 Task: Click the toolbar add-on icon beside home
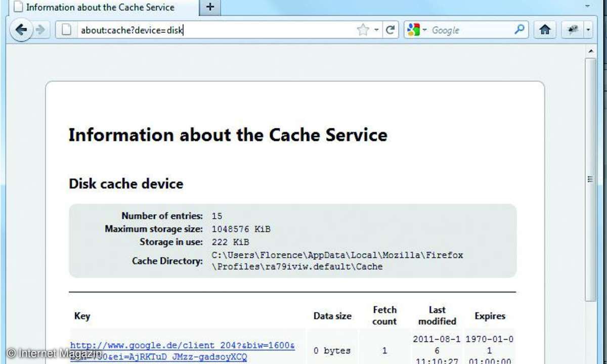573,30
